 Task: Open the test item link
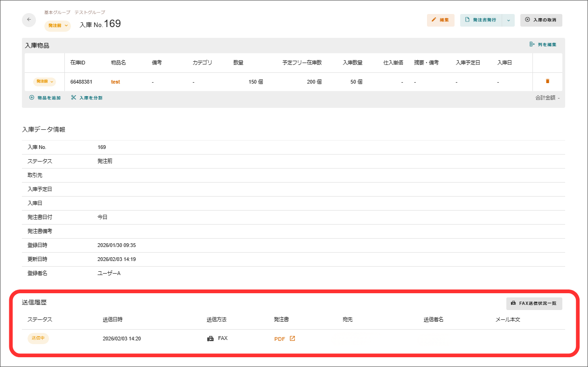(115, 82)
